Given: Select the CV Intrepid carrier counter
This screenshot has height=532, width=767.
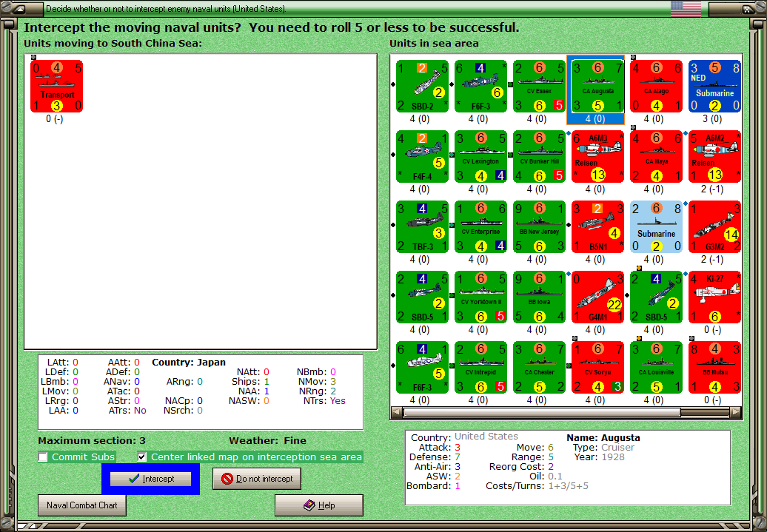Looking at the screenshot, I should tap(480, 368).
